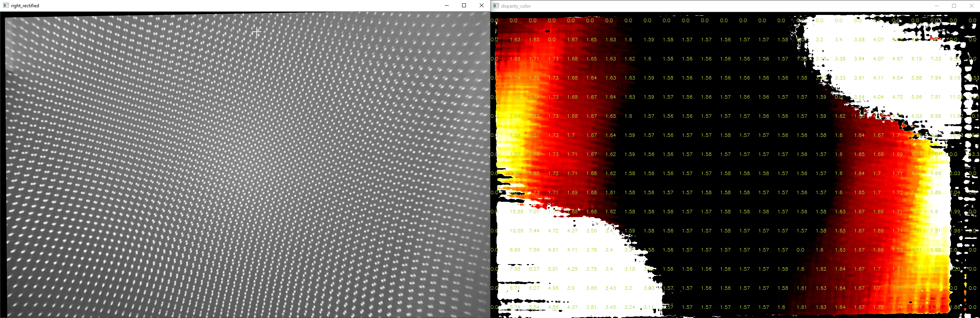Minimize the disparity_color window
980x318 pixels.
coord(937,6)
